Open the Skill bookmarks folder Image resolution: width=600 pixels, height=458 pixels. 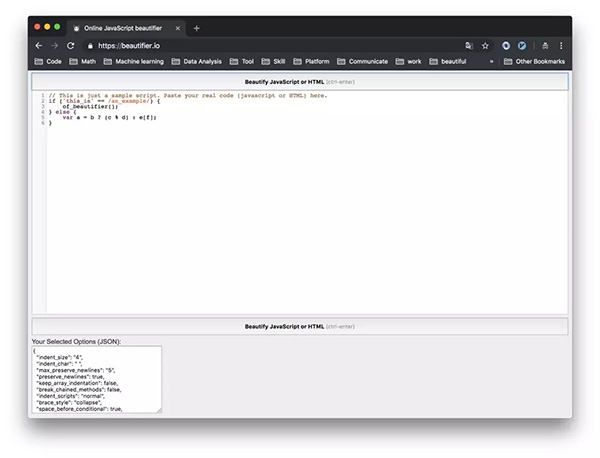[x=273, y=62]
